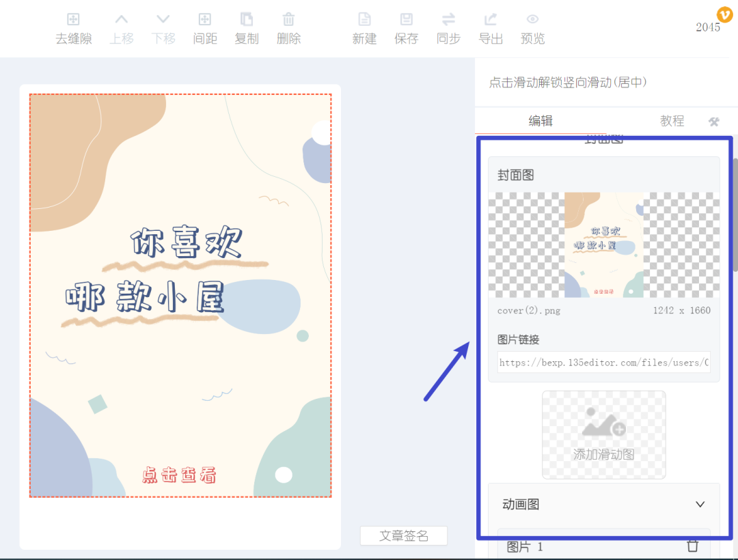This screenshot has height=560, width=738.
Task: Click the 文章签名 button
Action: [x=404, y=535]
